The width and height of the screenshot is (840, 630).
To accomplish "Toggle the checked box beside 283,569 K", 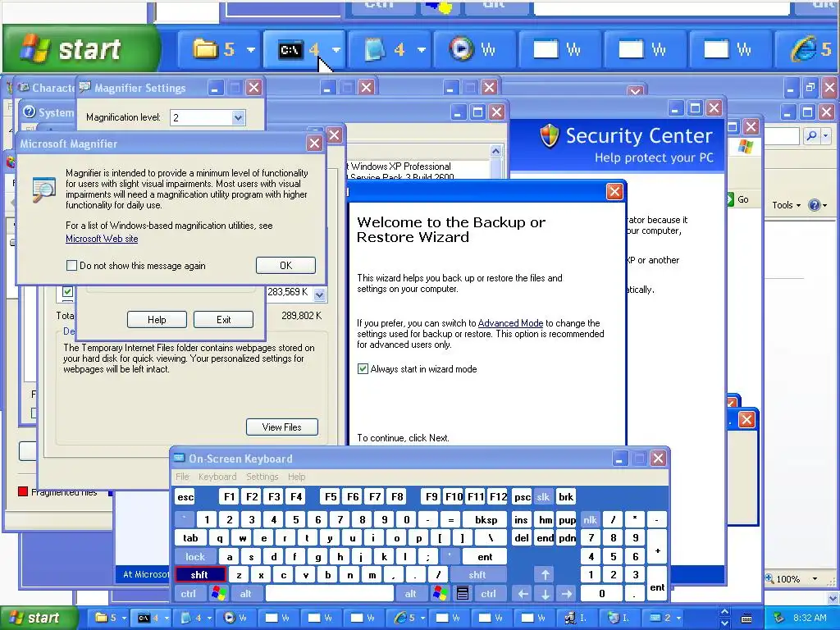I will (67, 291).
